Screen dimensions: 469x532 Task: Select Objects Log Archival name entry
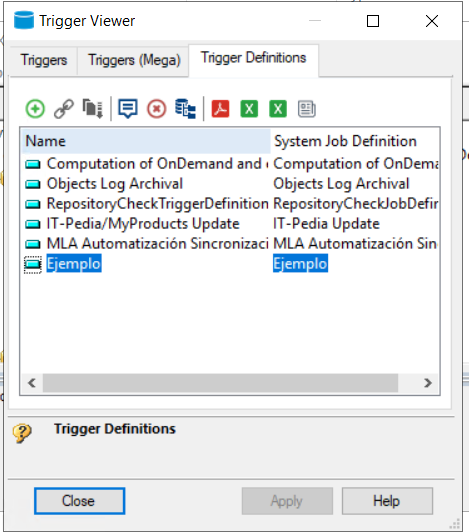pos(115,184)
